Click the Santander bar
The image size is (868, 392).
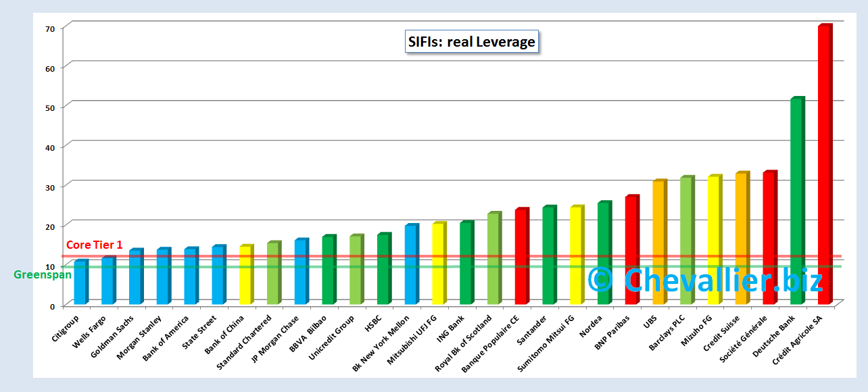[550, 255]
